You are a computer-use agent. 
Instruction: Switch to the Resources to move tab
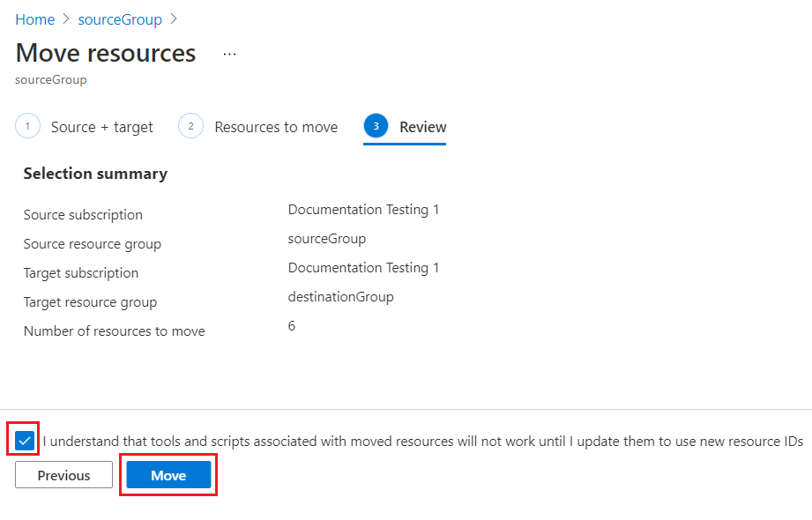[x=275, y=126]
